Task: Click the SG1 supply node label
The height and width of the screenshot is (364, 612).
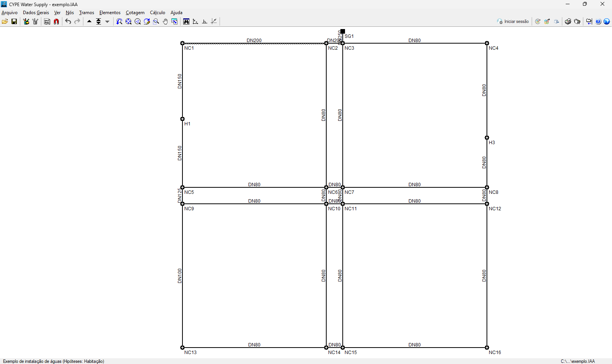Action: pos(349,36)
